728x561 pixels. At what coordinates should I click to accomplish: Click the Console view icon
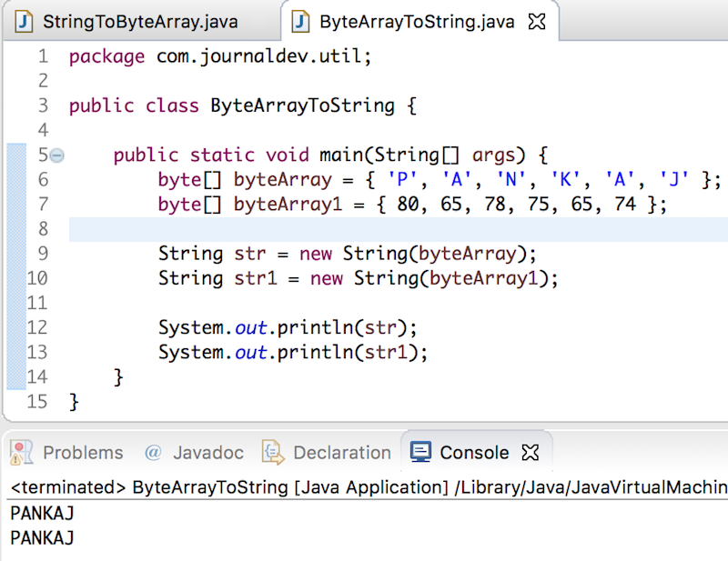[420, 452]
